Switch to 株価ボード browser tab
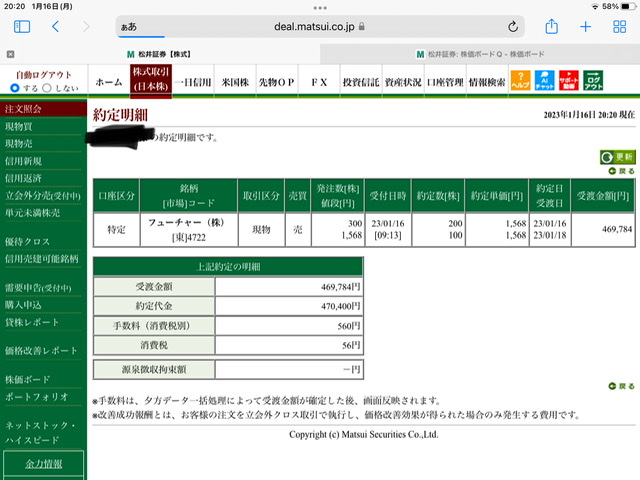 coord(480,54)
